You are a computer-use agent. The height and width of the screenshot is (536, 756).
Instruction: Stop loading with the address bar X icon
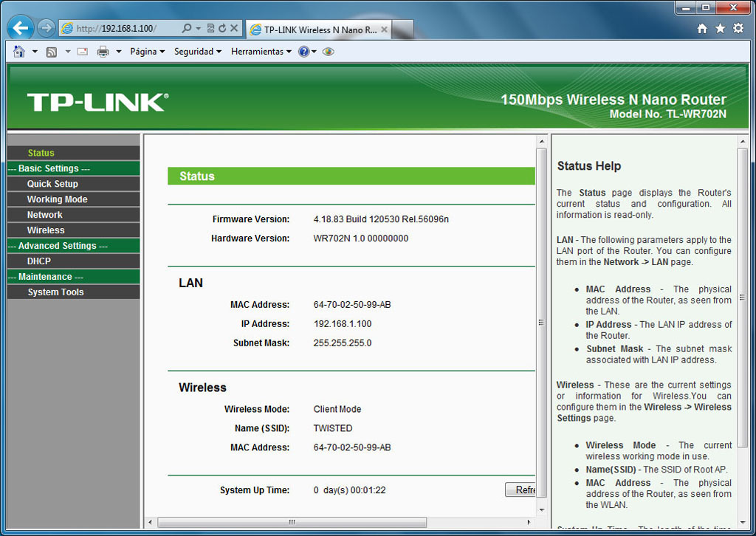pyautogui.click(x=234, y=29)
